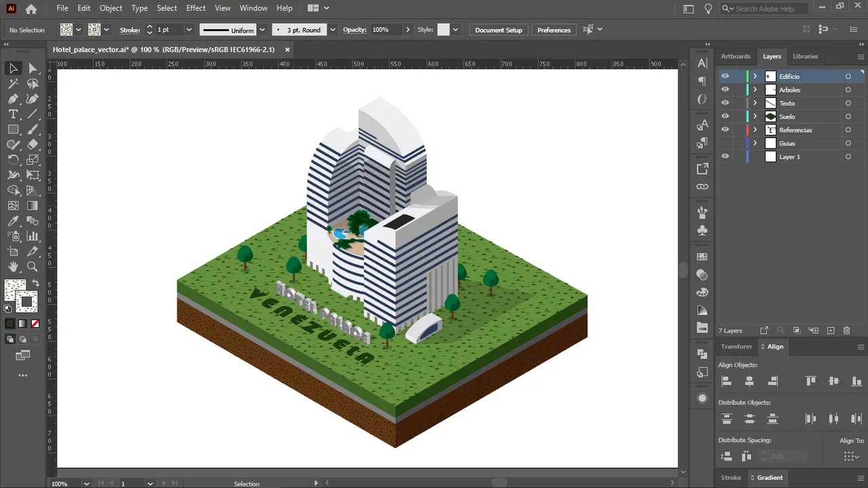Switch to the Artboards tab

(736, 56)
